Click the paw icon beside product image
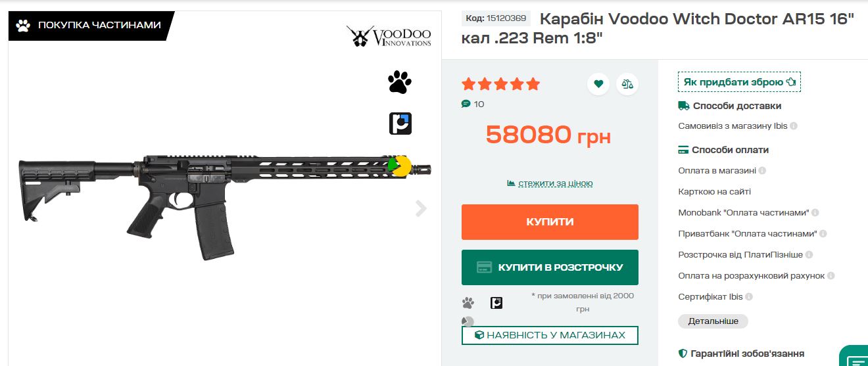 (x=400, y=82)
